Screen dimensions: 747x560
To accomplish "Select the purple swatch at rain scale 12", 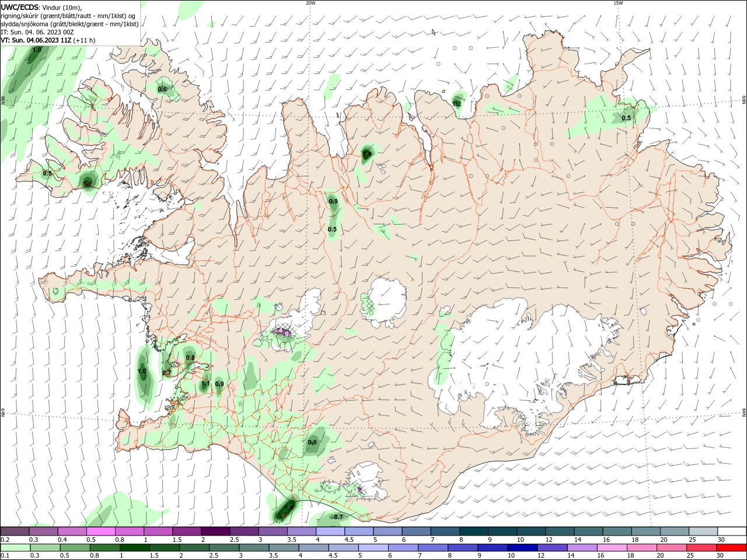I will tap(551, 548).
